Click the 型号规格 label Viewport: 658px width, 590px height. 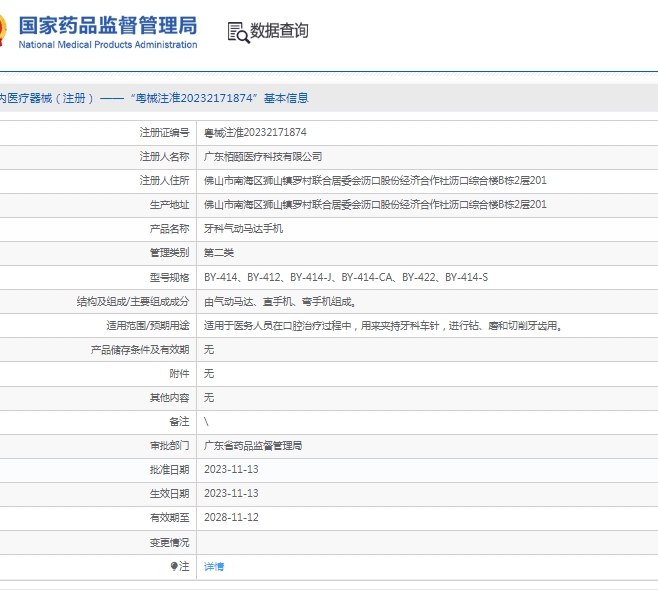coord(170,277)
